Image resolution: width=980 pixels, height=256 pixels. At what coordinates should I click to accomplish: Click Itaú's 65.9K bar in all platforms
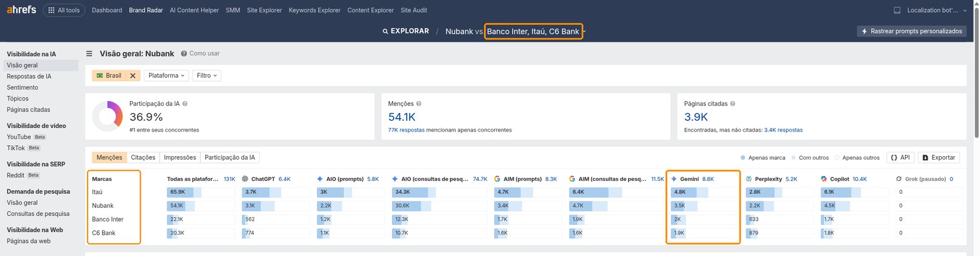pyautogui.click(x=201, y=192)
